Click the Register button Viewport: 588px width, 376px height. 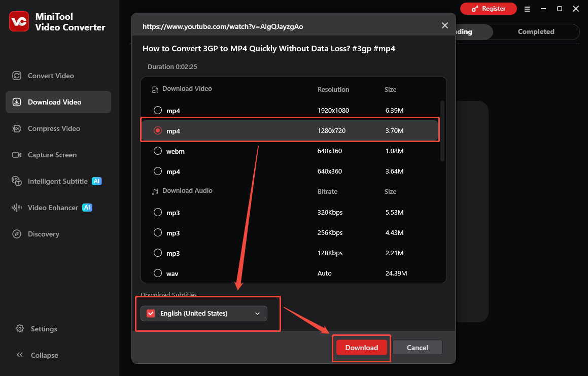[488, 9]
